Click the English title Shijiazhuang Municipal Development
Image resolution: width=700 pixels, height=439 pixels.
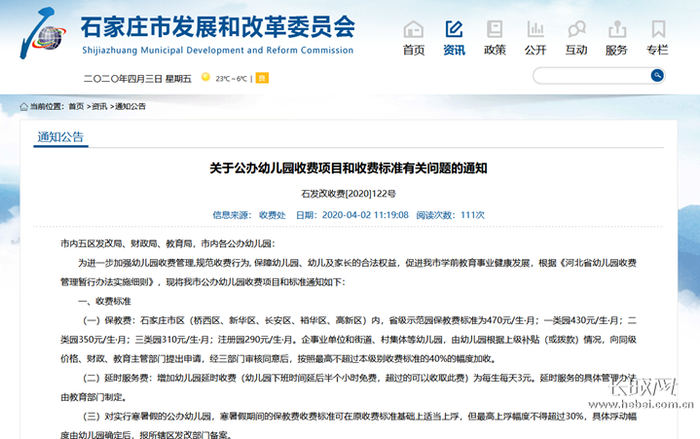pyautogui.click(x=218, y=50)
